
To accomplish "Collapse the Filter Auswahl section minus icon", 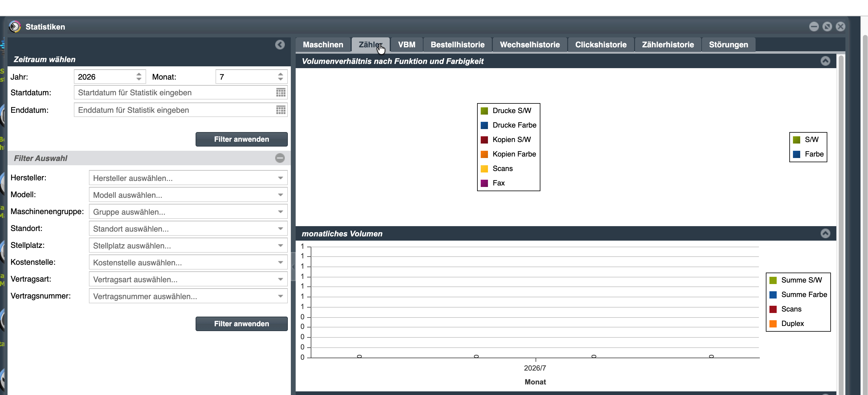I will (x=280, y=158).
